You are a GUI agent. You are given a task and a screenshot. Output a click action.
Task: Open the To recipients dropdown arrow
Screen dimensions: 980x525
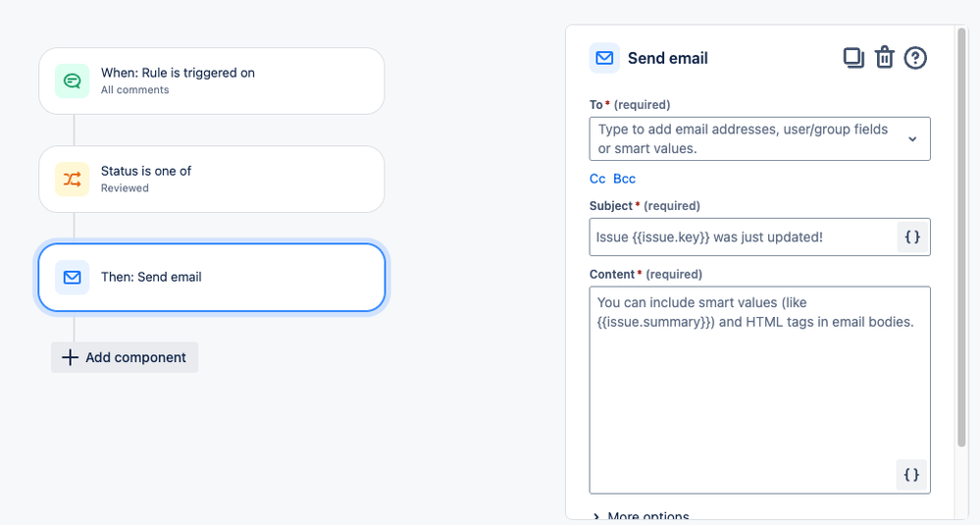(912, 138)
